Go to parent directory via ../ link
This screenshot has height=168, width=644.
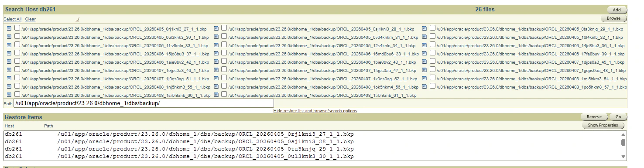77,19
